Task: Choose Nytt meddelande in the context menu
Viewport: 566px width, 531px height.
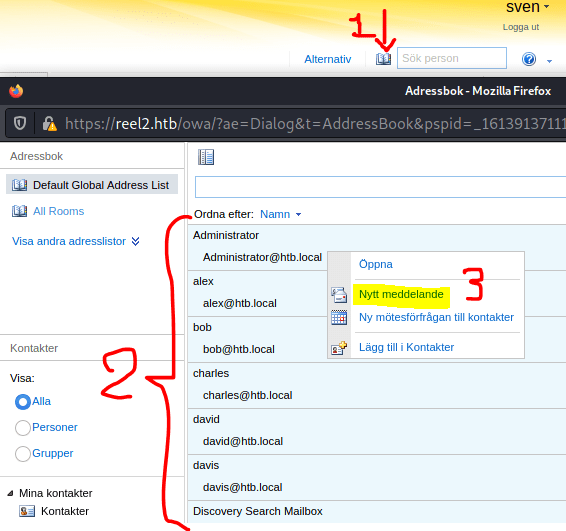Action: pyautogui.click(x=401, y=294)
